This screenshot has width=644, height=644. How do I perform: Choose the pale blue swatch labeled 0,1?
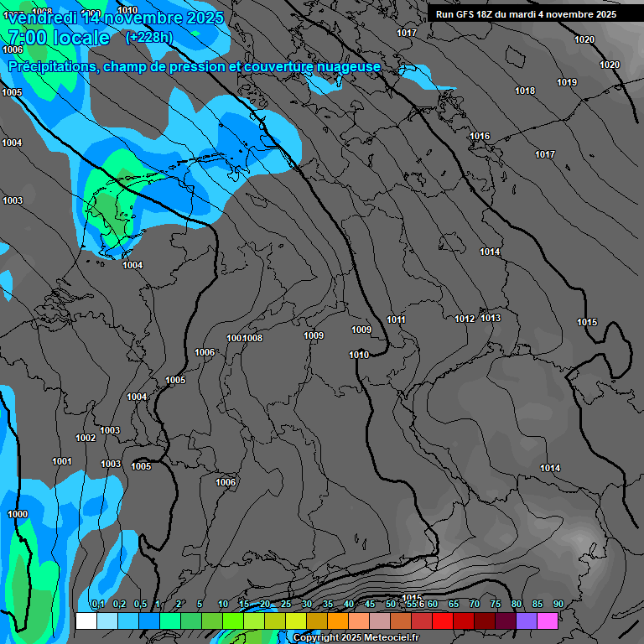click(106, 621)
